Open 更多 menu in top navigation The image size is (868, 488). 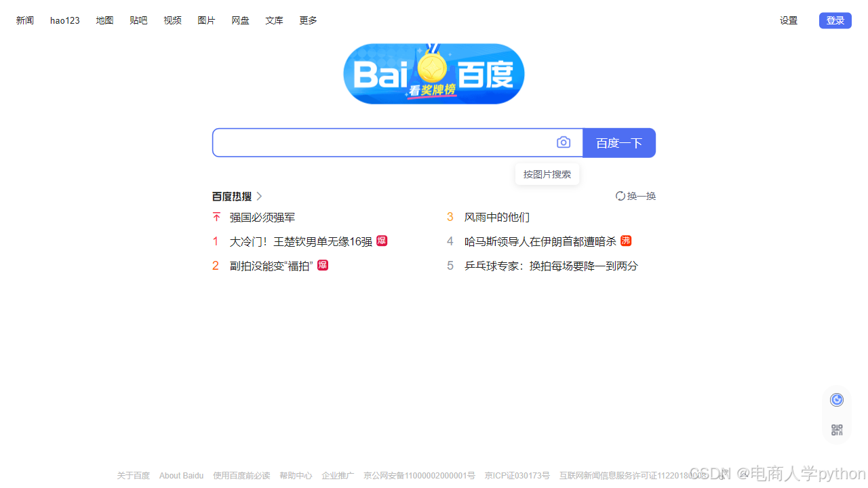pos(308,20)
